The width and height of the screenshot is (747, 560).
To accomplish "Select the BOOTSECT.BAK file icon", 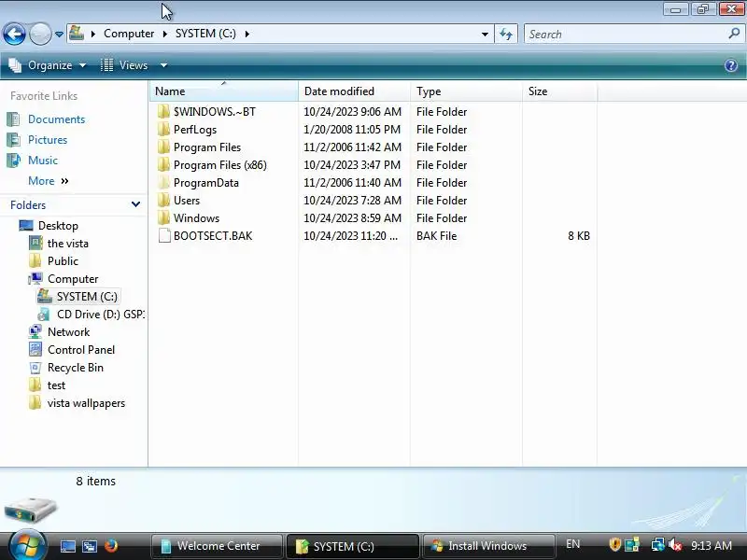I will tap(164, 236).
